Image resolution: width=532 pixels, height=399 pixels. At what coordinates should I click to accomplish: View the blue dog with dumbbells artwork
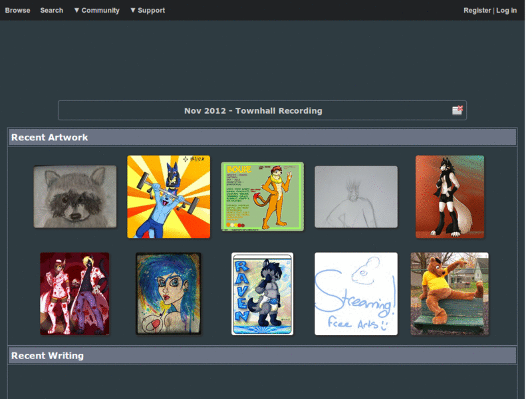pos(168,196)
